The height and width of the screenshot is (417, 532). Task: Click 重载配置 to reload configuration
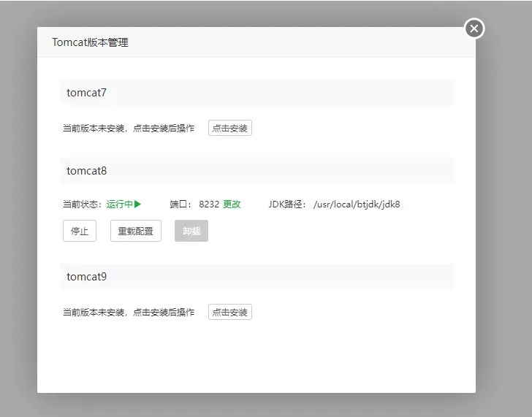pos(135,231)
